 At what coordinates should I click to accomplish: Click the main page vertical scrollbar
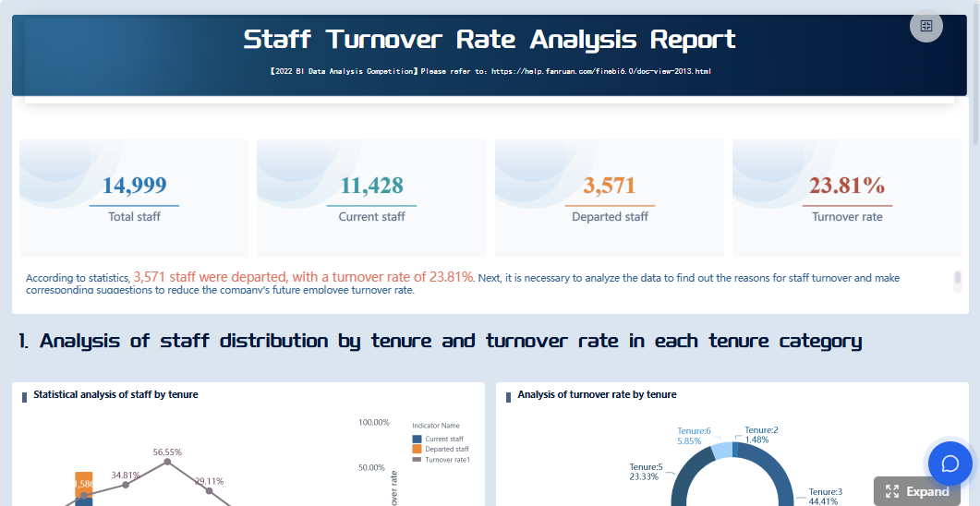click(x=975, y=74)
